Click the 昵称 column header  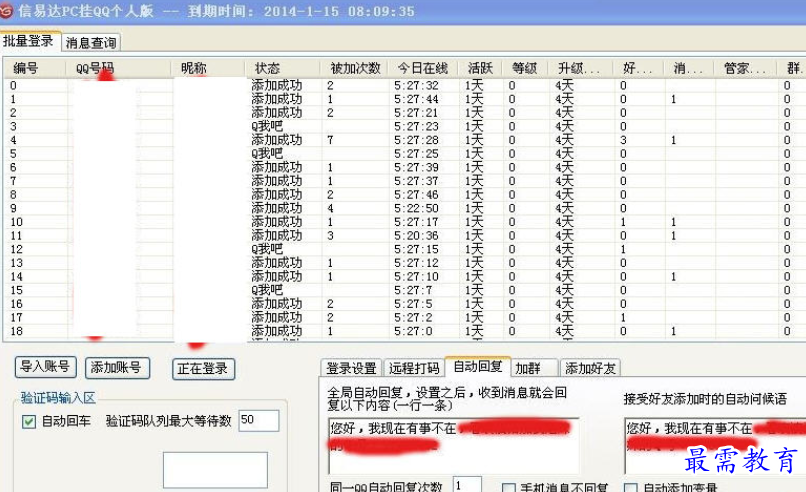[208, 68]
